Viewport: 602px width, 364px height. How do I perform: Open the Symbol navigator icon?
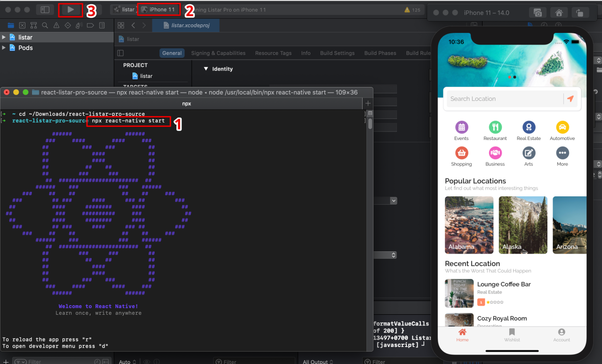(33, 25)
